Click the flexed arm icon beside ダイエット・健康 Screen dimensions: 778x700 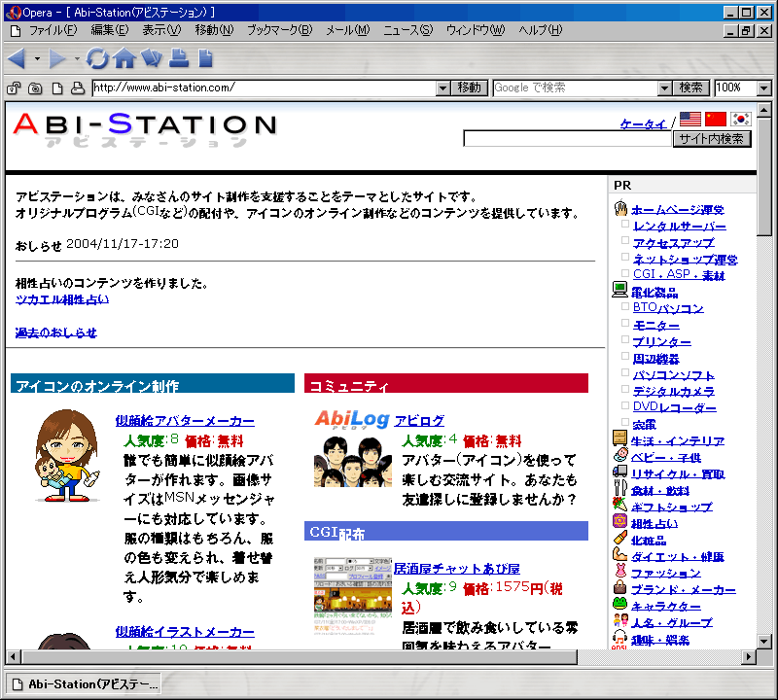point(620,553)
